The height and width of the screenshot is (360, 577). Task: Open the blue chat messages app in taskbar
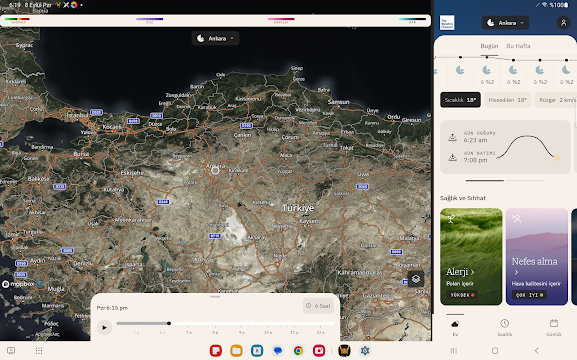[x=278, y=351]
